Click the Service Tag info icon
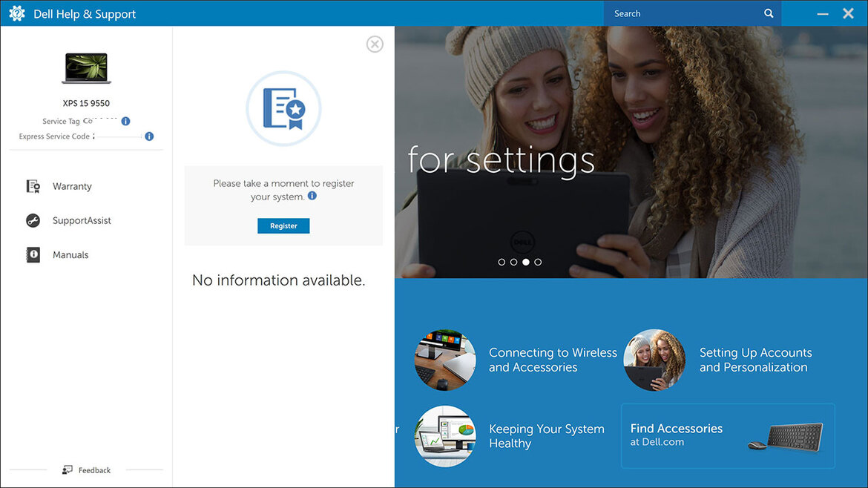This screenshot has height=488, width=868. click(x=125, y=121)
